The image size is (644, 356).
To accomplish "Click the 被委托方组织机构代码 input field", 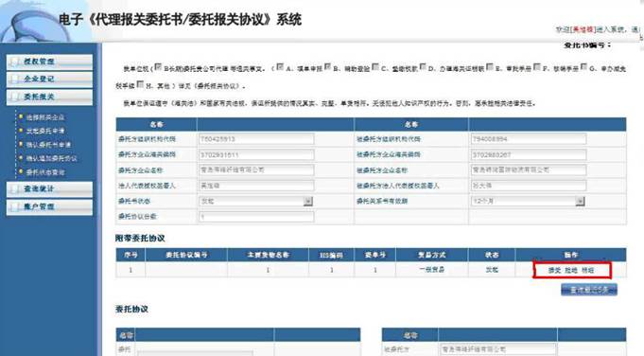I will (x=529, y=139).
